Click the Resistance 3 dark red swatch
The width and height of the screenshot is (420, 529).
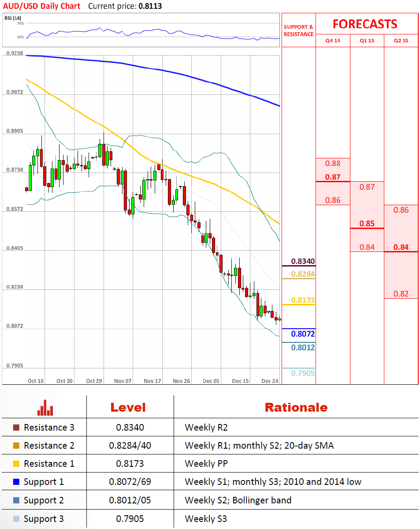(x=16, y=428)
